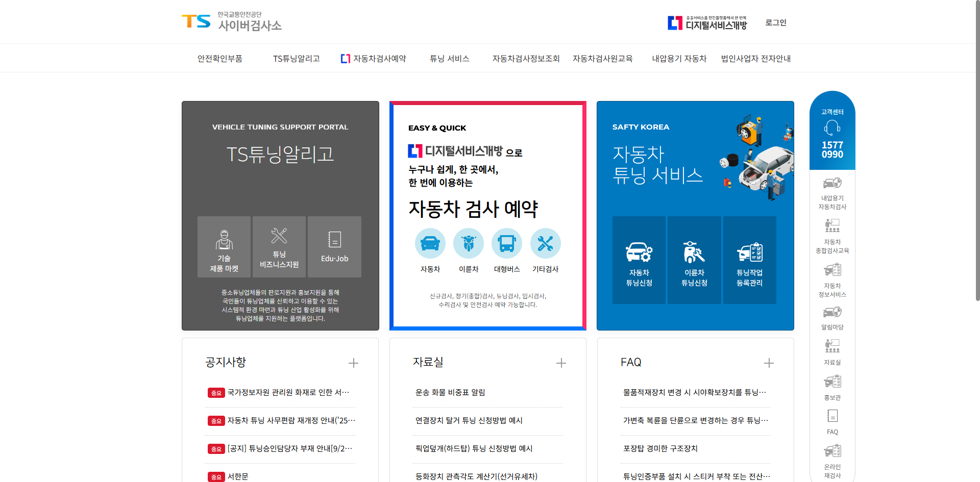Open the 튜닝 서비스 menu

click(x=450, y=58)
